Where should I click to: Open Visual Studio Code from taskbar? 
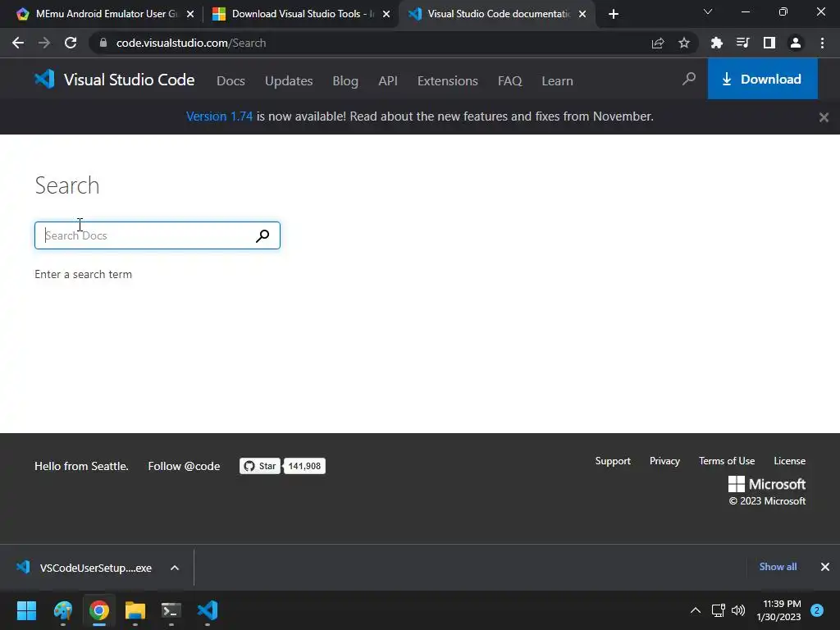[208, 610]
